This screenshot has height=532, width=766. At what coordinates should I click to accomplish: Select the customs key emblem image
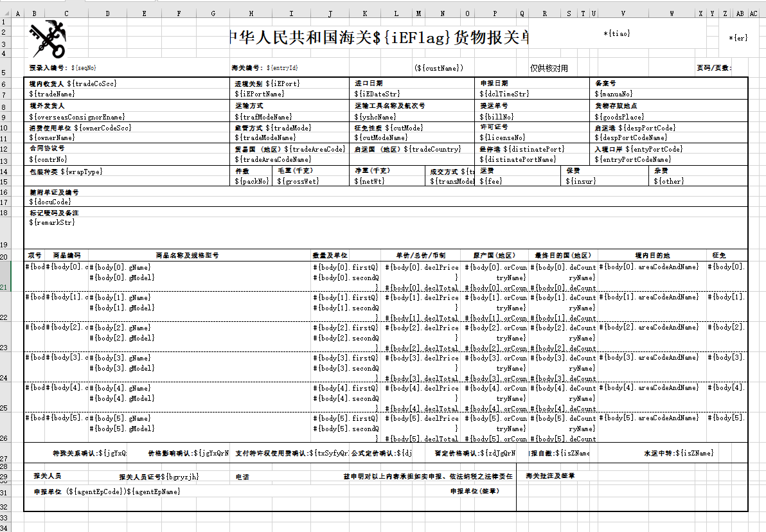48,39
